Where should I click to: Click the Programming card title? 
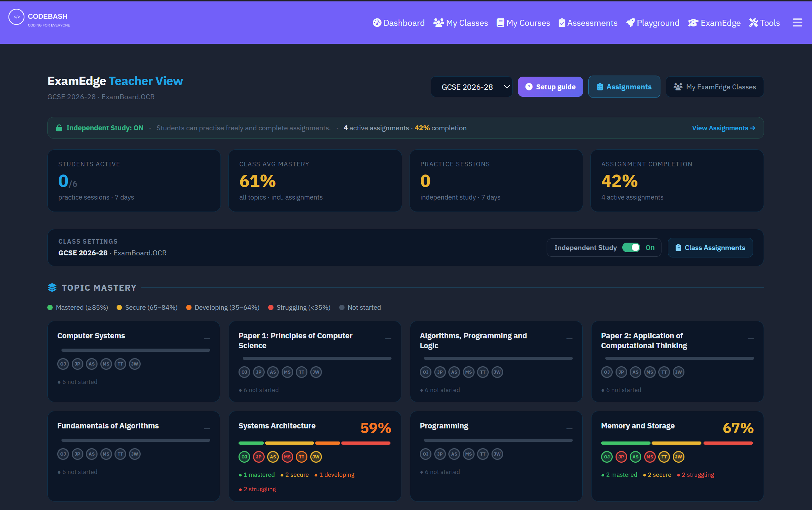click(x=444, y=426)
